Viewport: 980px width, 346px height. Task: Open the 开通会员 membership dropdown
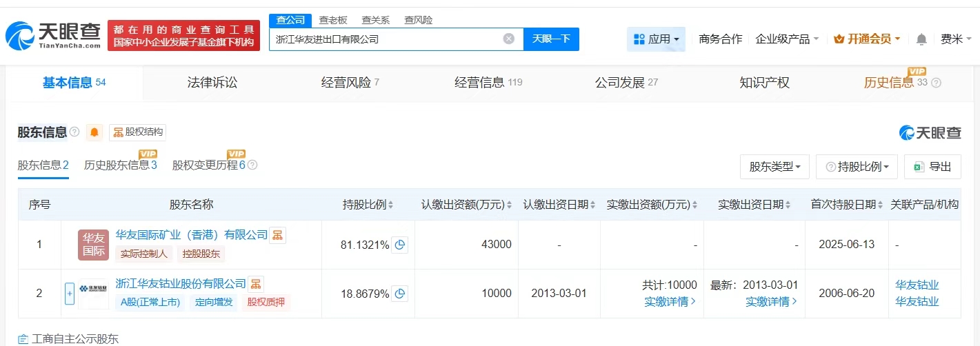coord(867,39)
